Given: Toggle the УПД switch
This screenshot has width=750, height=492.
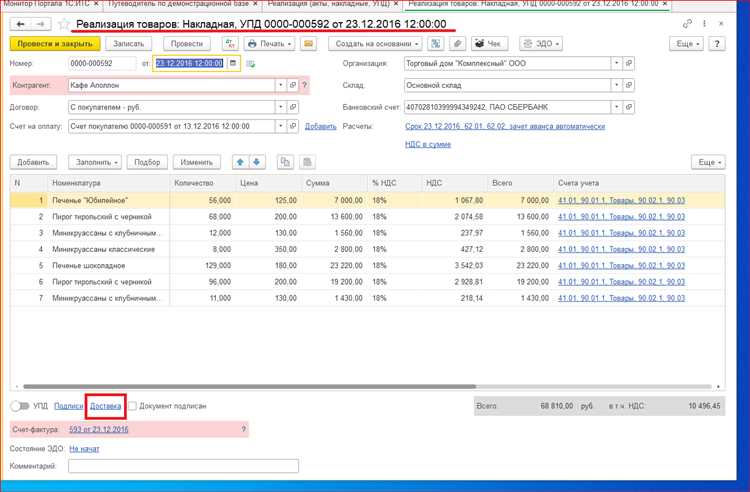Looking at the screenshot, I should 20,406.
